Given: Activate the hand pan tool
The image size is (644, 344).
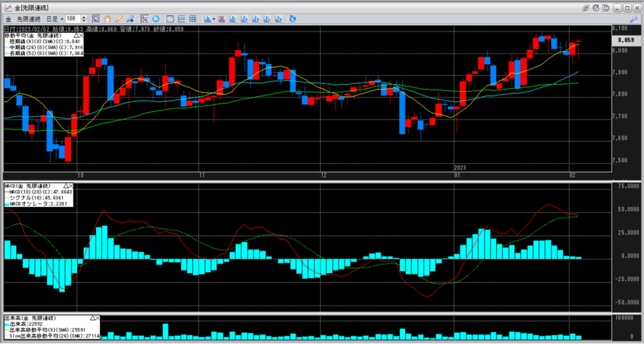Looking at the screenshot, I should [107, 19].
